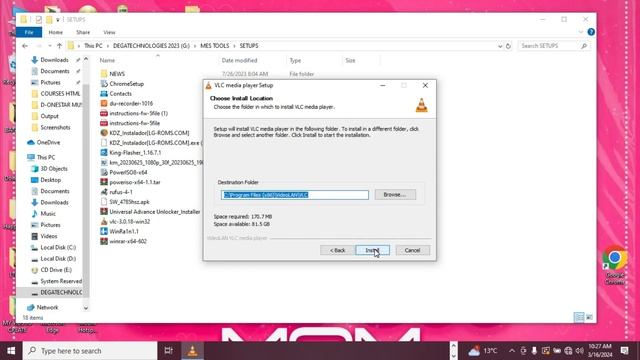Select instructions-fw-5file (1) file
Viewport: 640px width, 360px height.
(138, 113)
